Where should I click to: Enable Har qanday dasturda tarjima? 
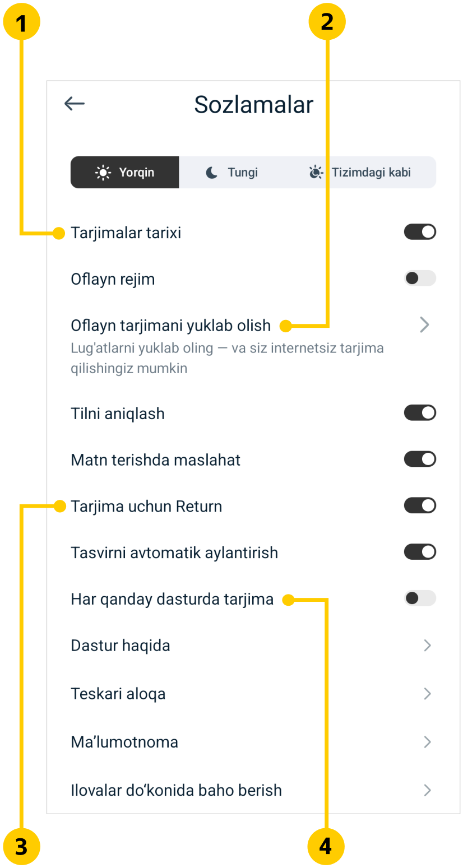(420, 598)
